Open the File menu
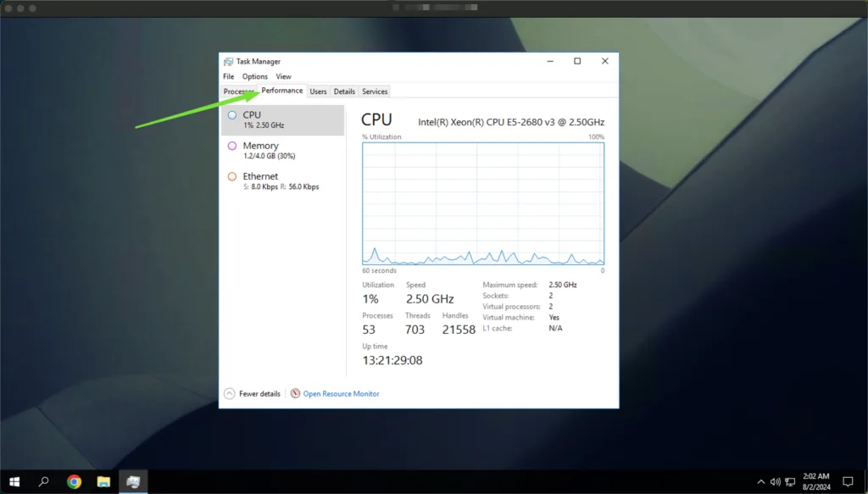This screenshot has height=494, width=868. [229, 76]
